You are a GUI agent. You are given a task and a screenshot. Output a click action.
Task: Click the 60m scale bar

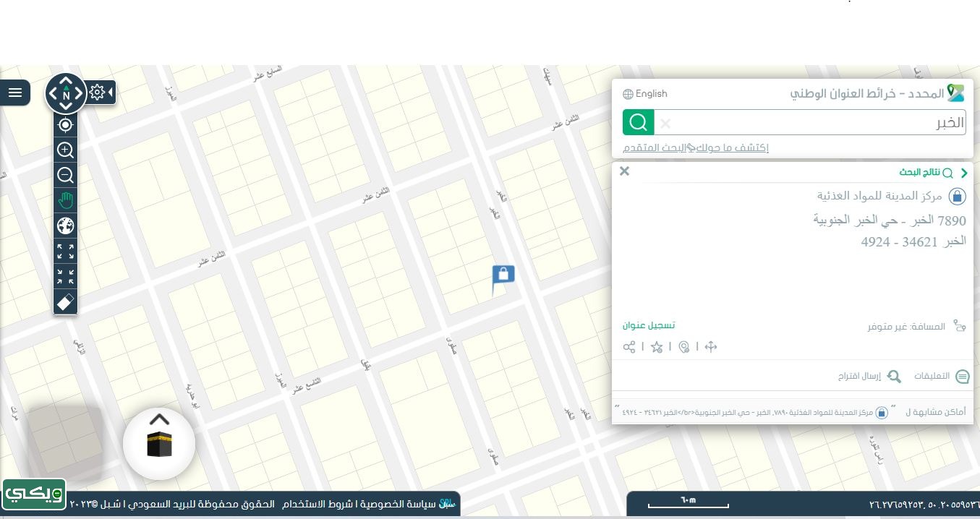[688, 503]
